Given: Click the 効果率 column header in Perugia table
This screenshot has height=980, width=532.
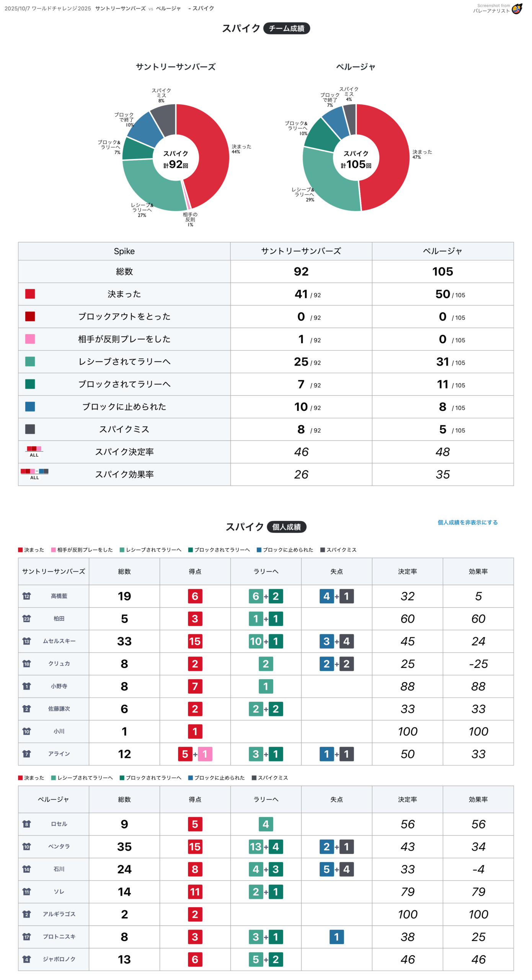Looking at the screenshot, I should point(478,800).
